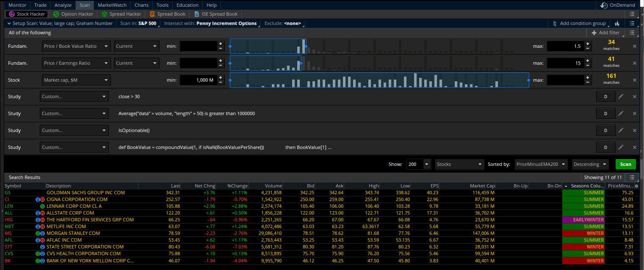Open the Descending sort order dropdown
Image resolution: width=644 pixels, height=270 pixels.
tap(590, 164)
